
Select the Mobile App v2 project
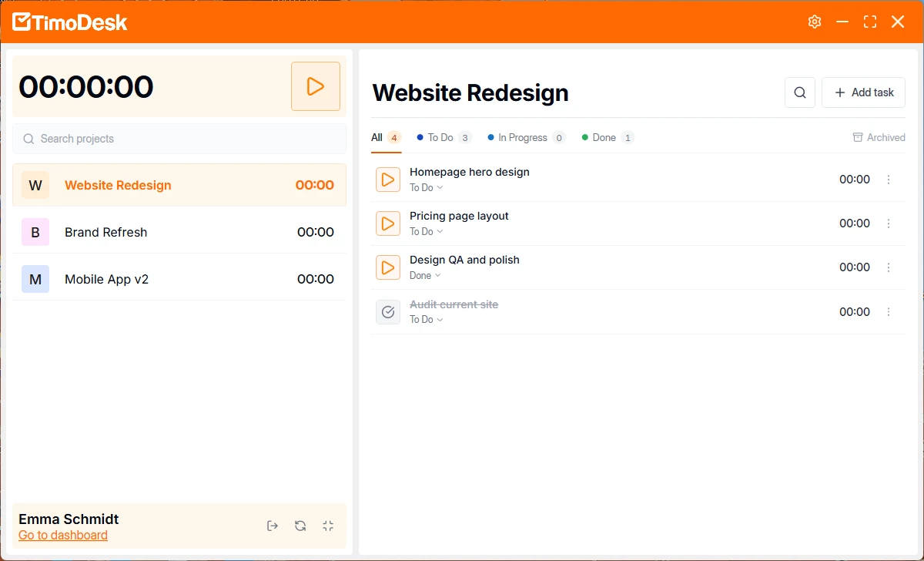[x=179, y=279]
